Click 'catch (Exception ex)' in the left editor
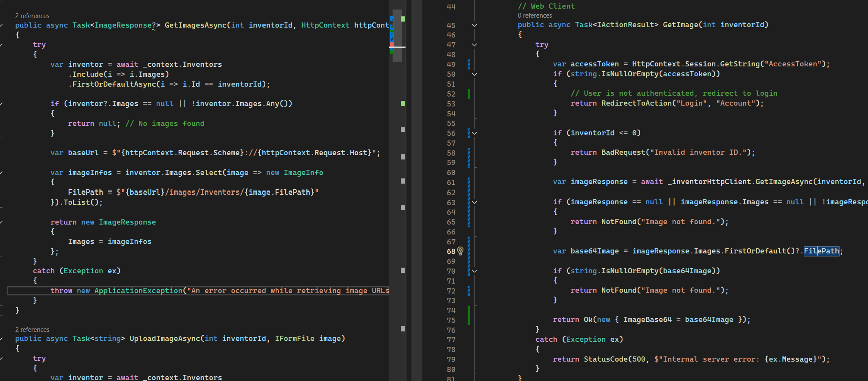868x381 pixels. pos(77,271)
